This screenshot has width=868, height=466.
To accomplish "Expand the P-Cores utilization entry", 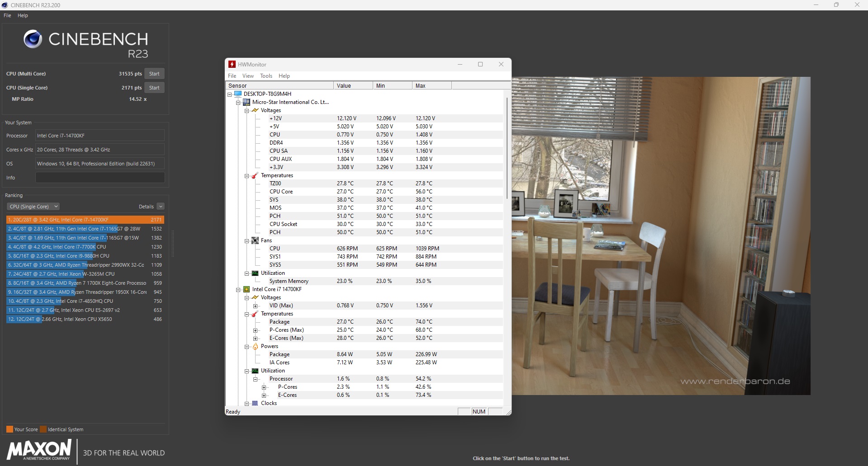I will [264, 387].
